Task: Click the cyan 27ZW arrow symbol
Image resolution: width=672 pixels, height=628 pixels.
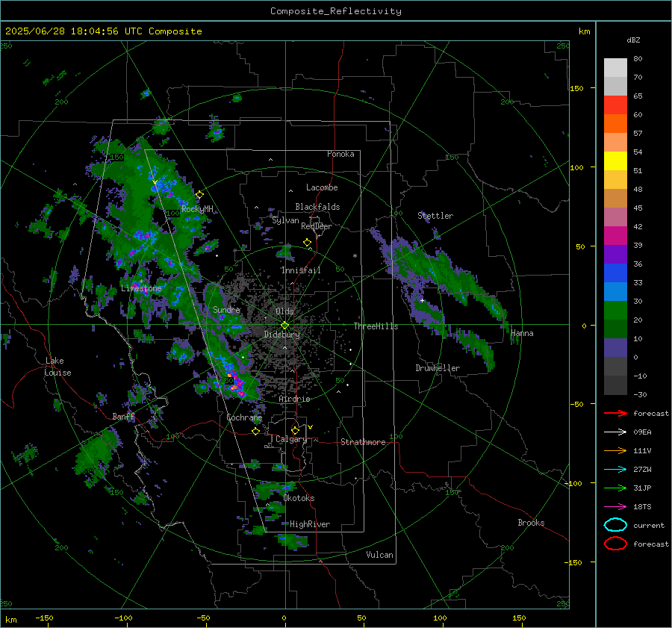Action: (x=615, y=470)
